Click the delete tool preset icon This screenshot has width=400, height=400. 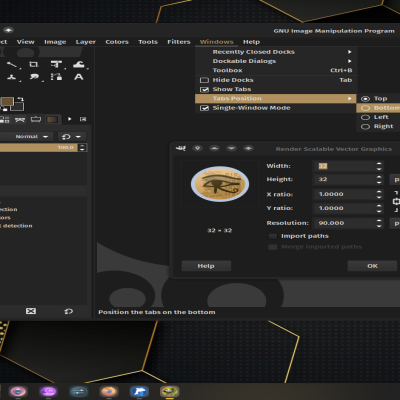coord(31,311)
